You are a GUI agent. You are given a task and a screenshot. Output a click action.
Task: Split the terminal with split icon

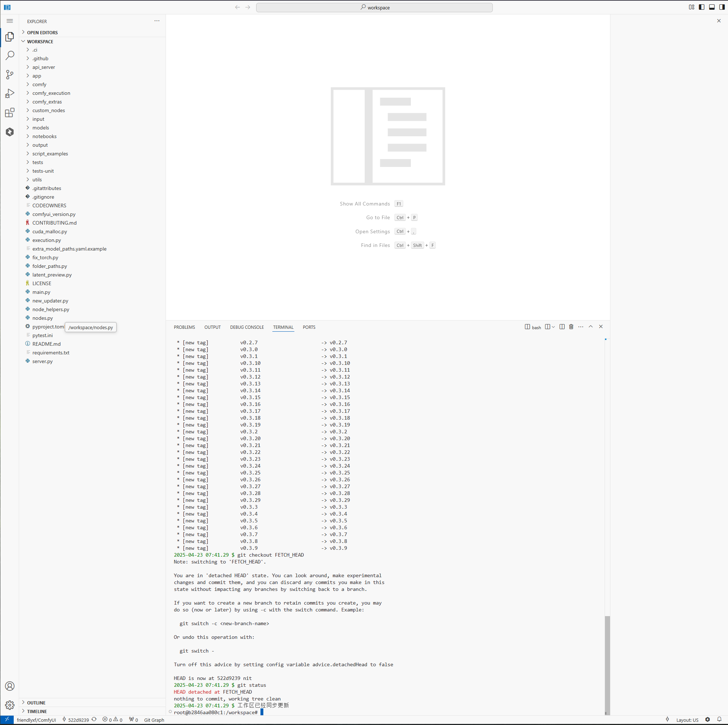562,327
